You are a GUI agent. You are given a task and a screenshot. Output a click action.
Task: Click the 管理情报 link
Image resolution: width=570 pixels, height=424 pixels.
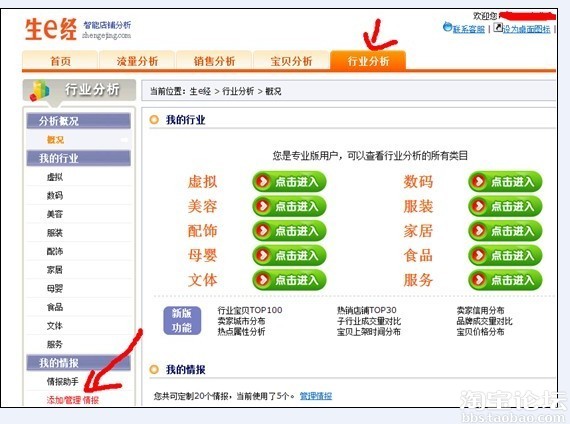click(316, 396)
